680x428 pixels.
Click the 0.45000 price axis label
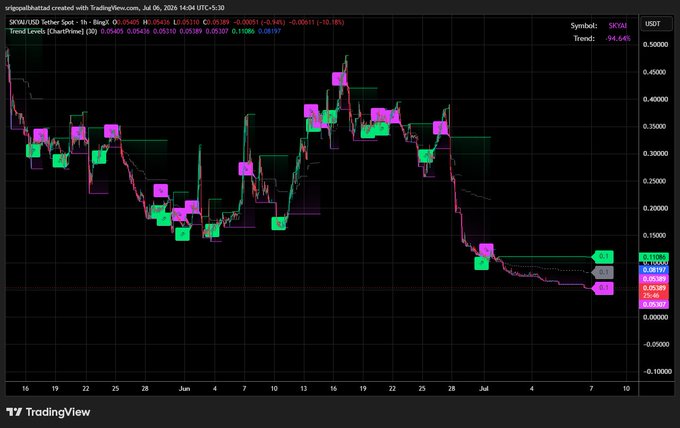tap(655, 72)
